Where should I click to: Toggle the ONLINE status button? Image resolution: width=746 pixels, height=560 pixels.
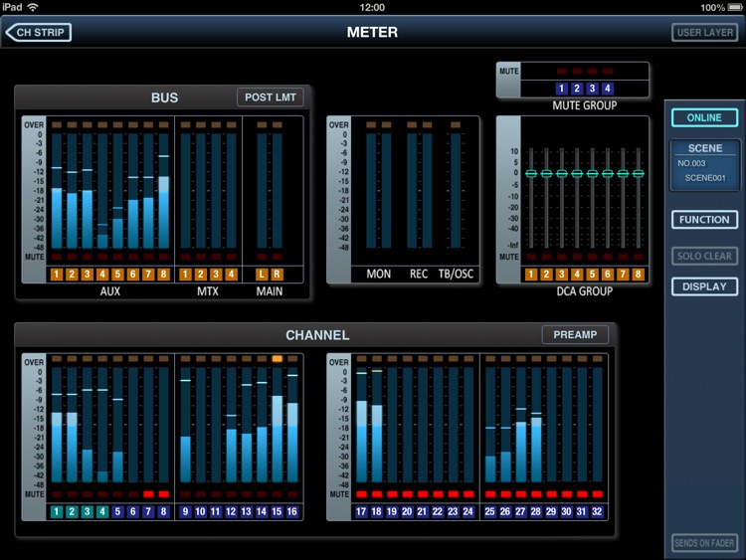(x=704, y=117)
